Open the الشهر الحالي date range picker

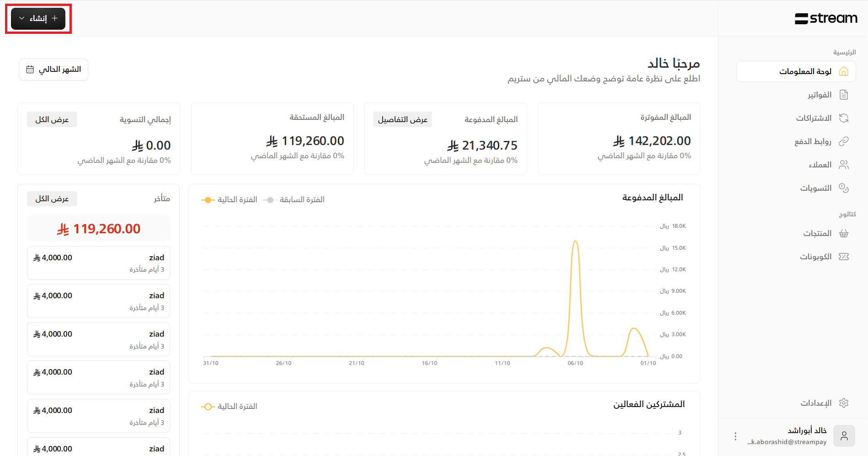(53, 70)
